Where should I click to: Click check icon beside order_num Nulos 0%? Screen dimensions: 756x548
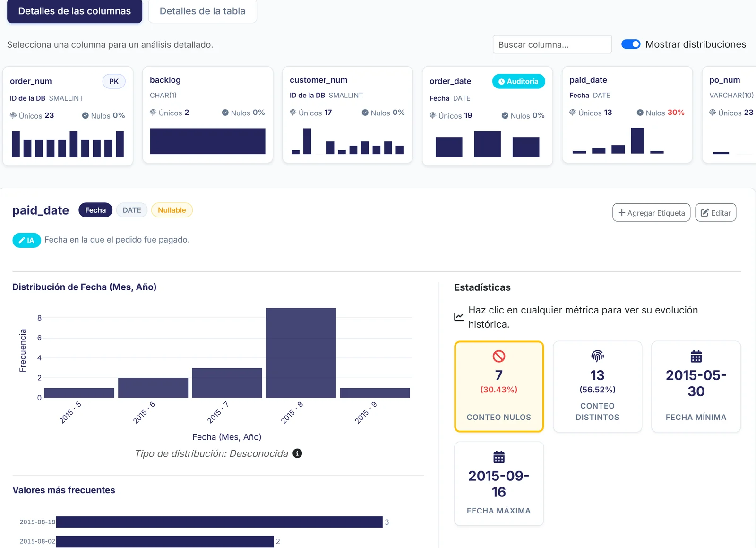(x=85, y=115)
